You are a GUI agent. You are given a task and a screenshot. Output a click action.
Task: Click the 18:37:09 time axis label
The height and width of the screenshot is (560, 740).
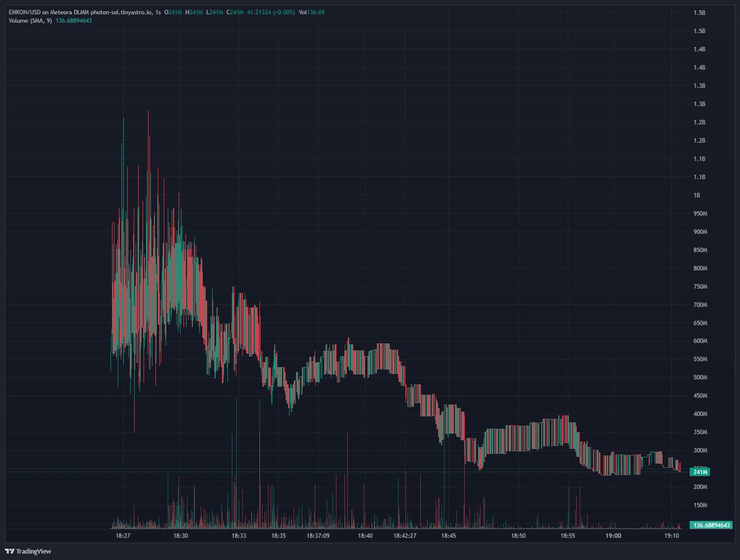point(319,537)
